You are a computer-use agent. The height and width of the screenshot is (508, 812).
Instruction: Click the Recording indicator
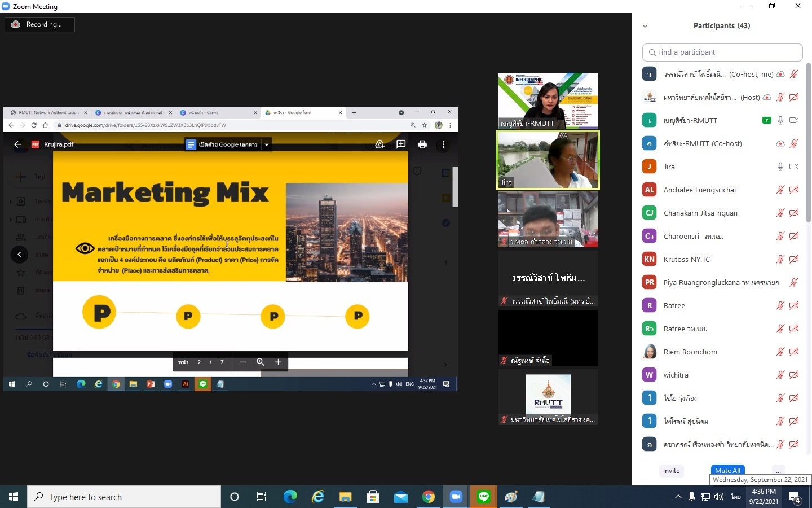coord(39,24)
